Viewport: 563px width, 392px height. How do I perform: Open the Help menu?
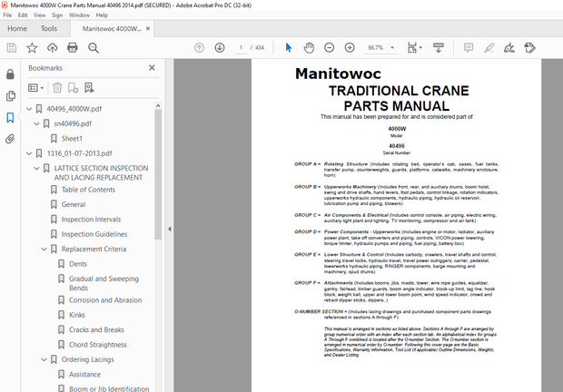[x=102, y=15]
